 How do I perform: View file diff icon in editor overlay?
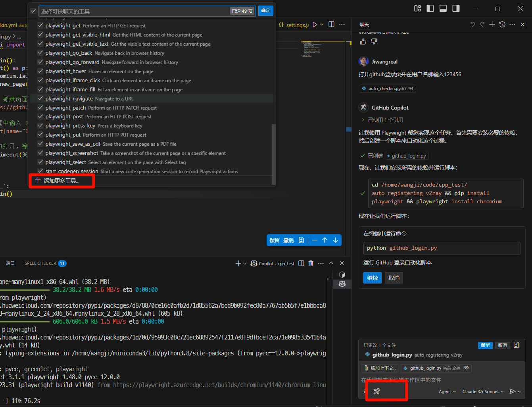pyautogui.click(x=301, y=240)
